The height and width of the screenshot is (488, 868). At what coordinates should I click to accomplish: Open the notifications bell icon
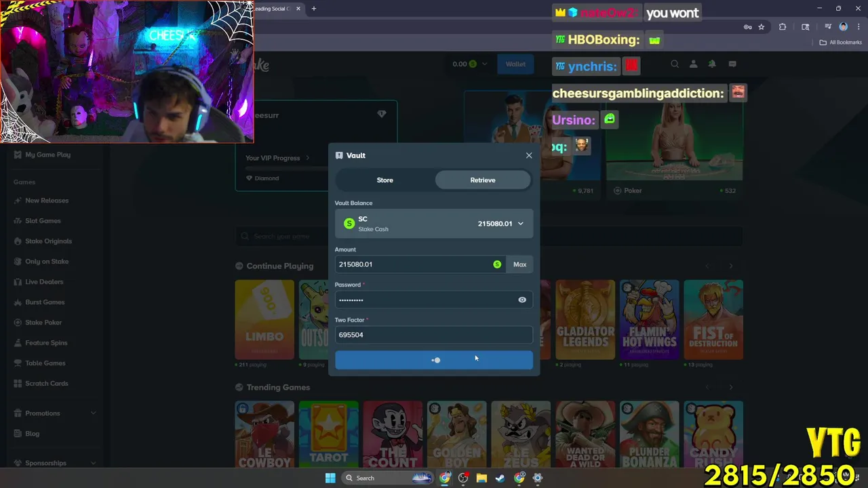point(712,64)
